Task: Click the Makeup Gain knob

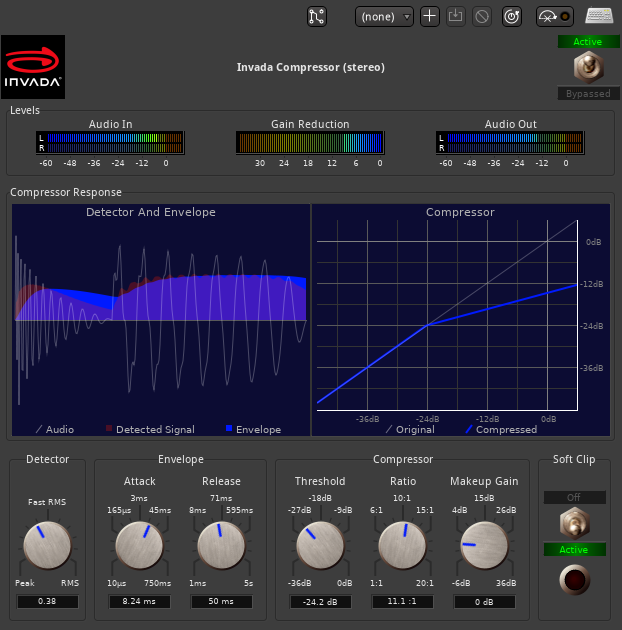Action: pyautogui.click(x=484, y=546)
